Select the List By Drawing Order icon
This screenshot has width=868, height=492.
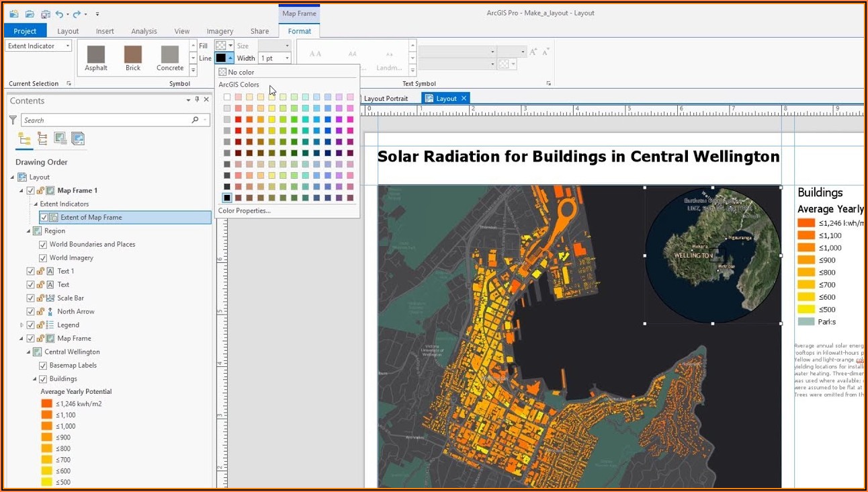click(24, 138)
